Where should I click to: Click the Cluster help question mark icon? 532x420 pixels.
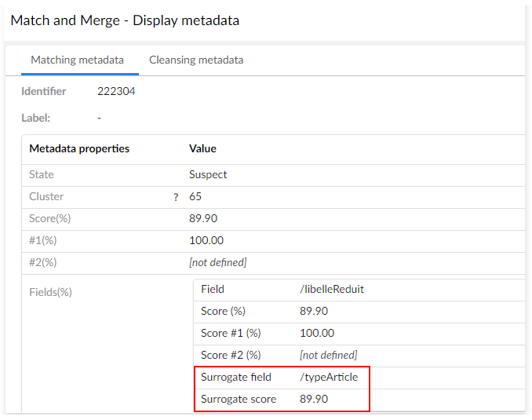coord(176,197)
